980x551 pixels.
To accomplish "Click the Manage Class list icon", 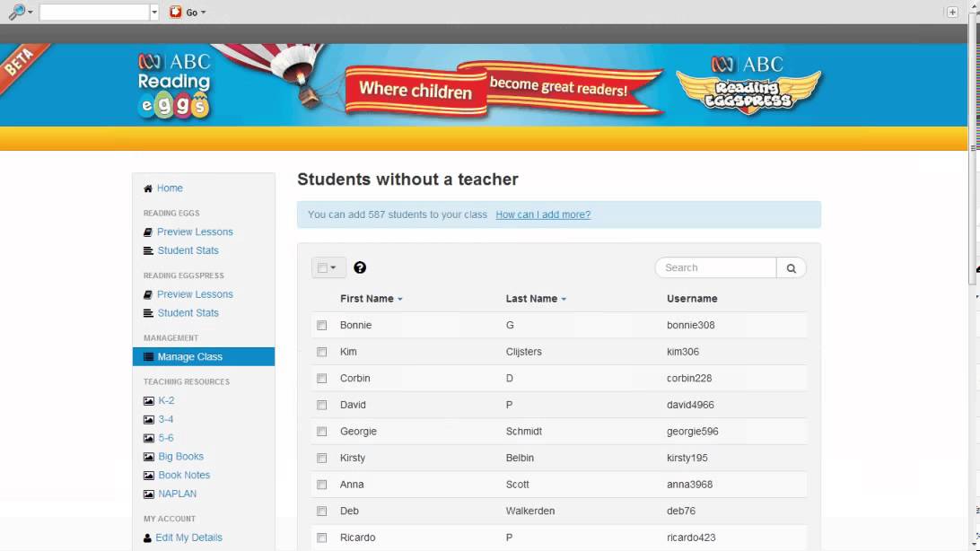I will click(x=149, y=356).
